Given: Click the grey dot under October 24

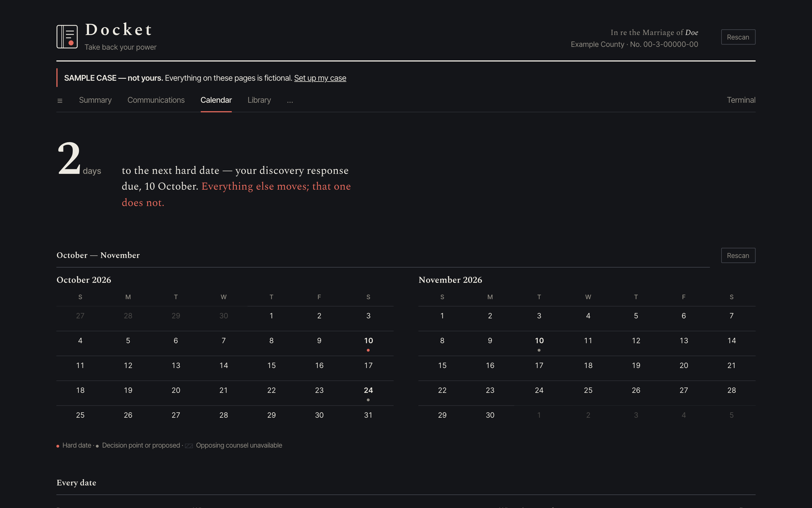Looking at the screenshot, I should [x=369, y=400].
